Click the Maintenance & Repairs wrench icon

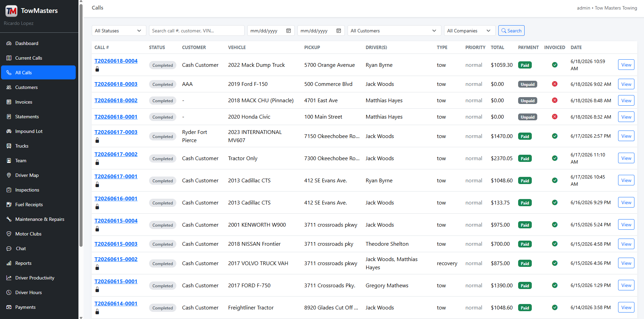click(x=9, y=219)
